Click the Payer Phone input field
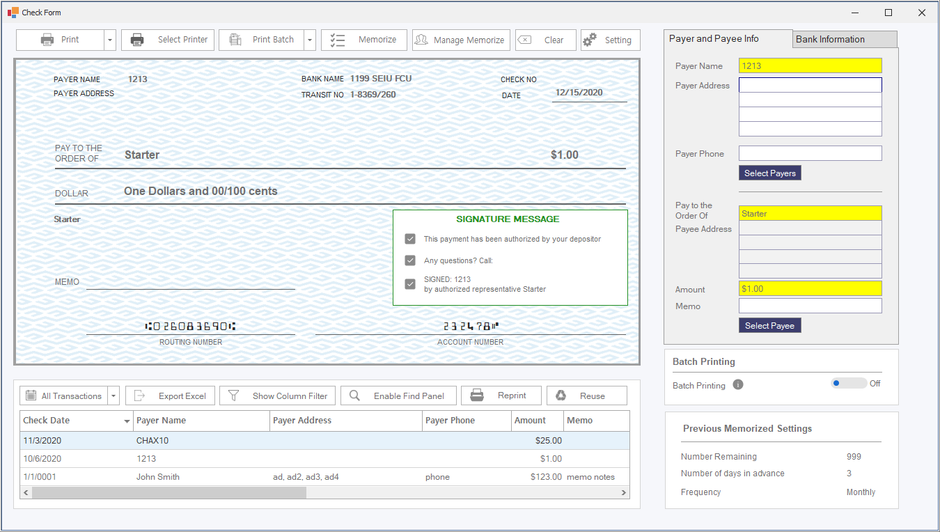Viewport: 940px width, 532px height. coord(811,153)
